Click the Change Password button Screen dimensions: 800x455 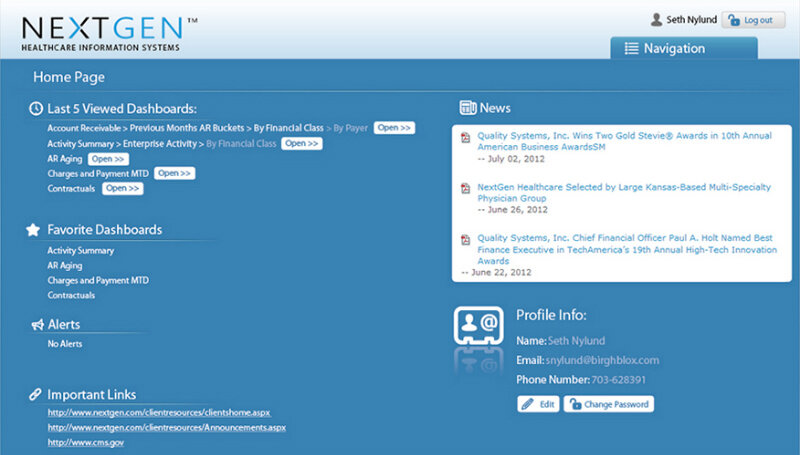click(x=609, y=405)
